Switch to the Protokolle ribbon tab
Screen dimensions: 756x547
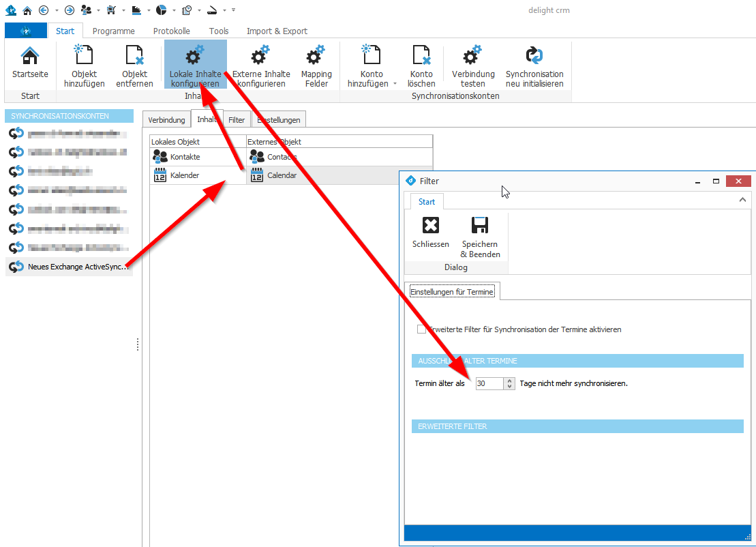pos(171,31)
